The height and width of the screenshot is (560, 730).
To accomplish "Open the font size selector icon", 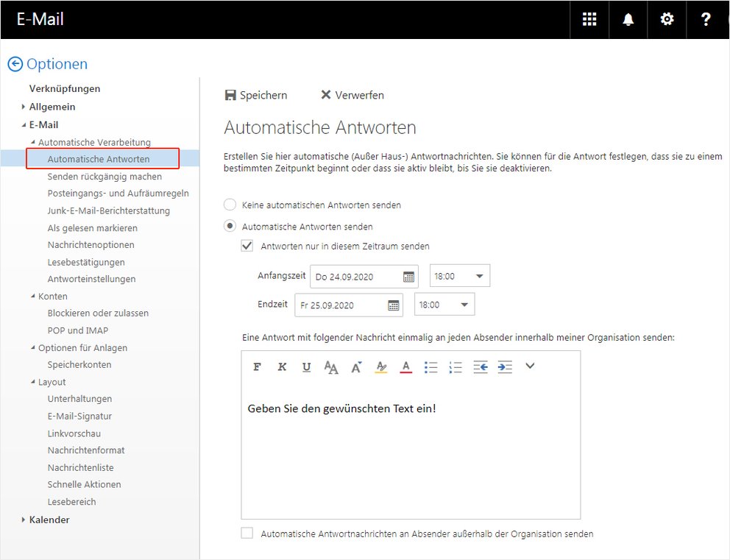I will (x=332, y=366).
